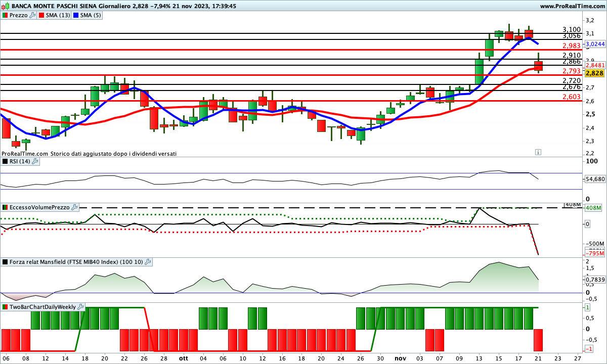607x364 pixels.
Task: Click the black square icon beside RSI (14)
Action: click(x=5, y=161)
